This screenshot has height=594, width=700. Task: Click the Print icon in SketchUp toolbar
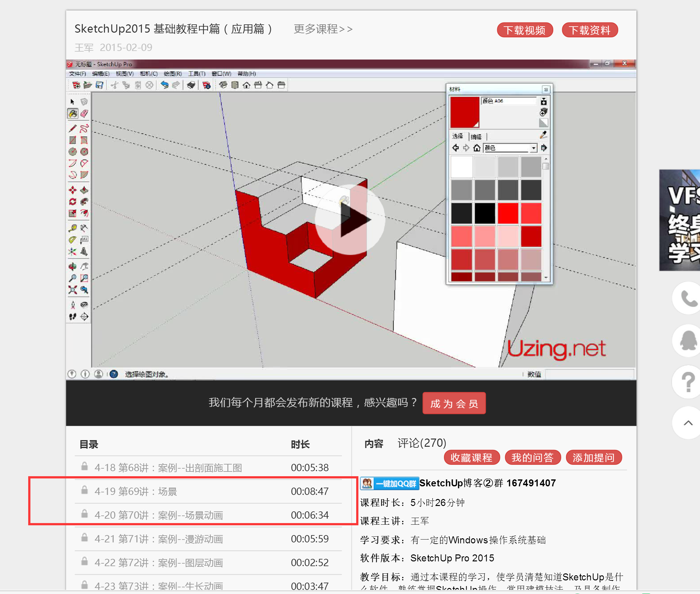click(191, 85)
